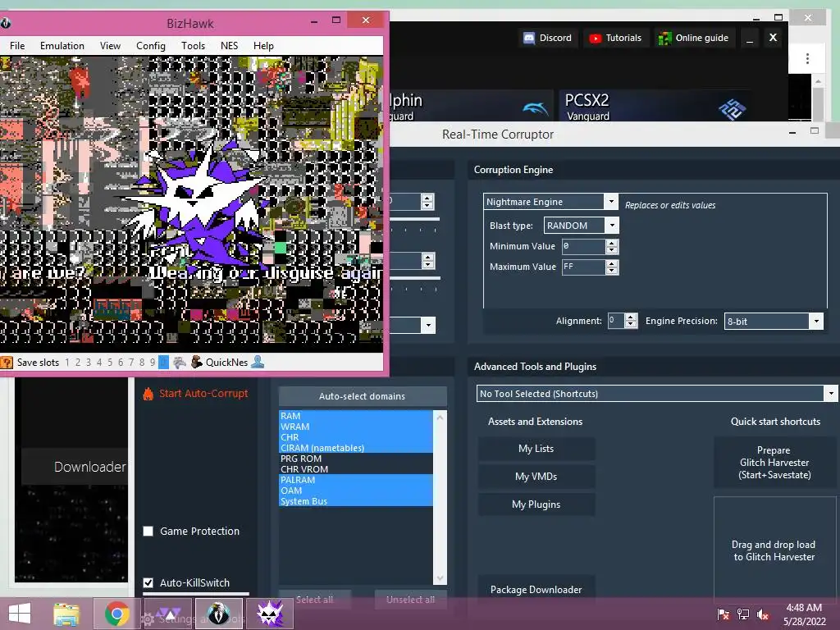Open File Explorer from taskbar

(x=66, y=614)
